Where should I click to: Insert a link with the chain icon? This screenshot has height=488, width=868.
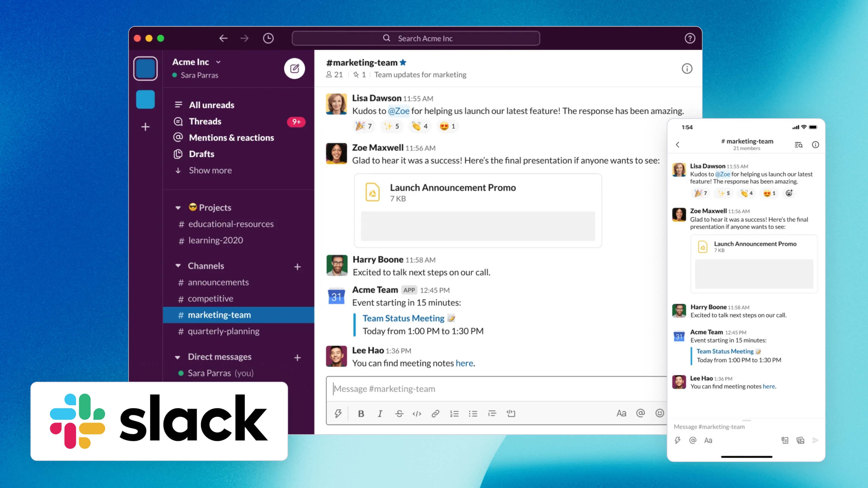point(435,413)
